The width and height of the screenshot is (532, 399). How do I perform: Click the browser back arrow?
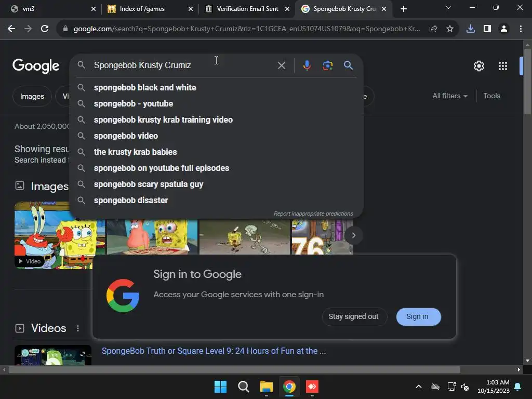click(x=11, y=29)
